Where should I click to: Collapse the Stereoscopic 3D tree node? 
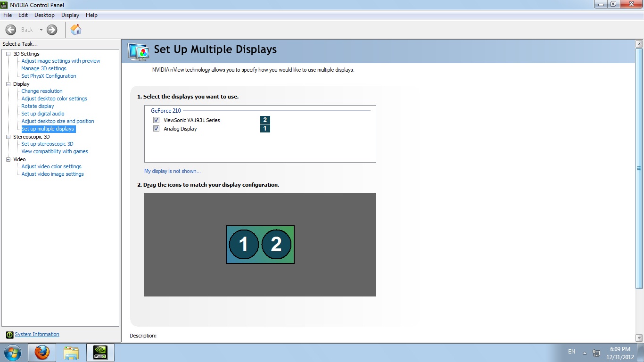(8, 137)
